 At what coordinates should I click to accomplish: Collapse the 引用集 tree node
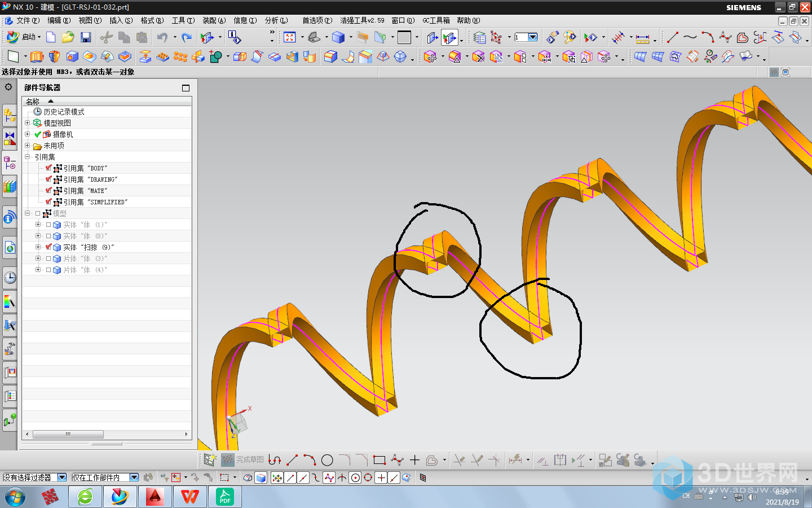27,156
